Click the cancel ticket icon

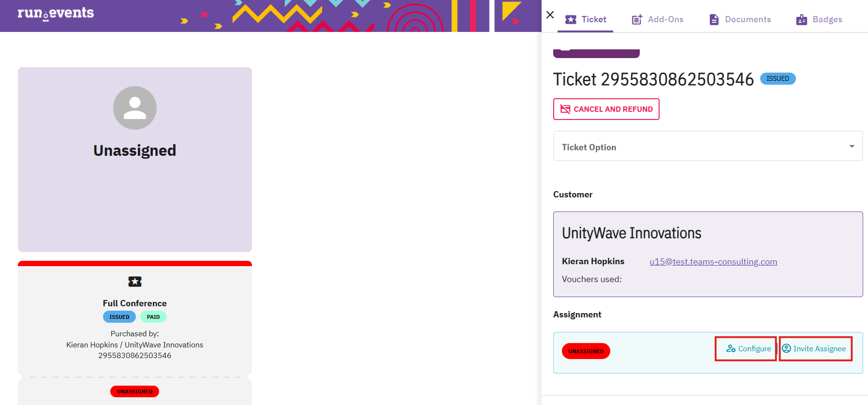pos(565,109)
